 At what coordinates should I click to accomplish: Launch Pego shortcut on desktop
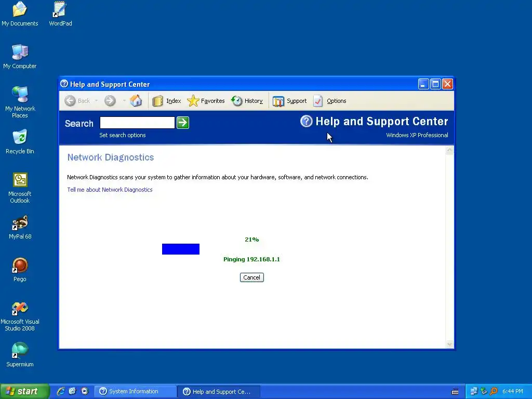pyautogui.click(x=20, y=270)
